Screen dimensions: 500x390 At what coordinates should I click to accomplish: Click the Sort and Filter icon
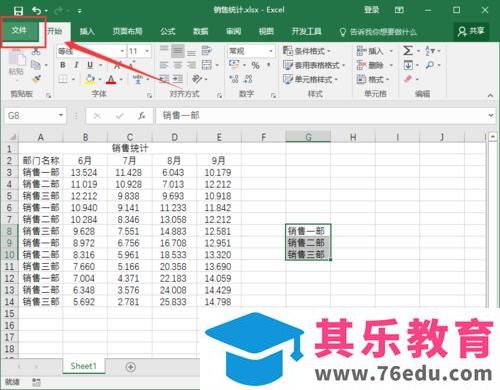[x=430, y=51]
